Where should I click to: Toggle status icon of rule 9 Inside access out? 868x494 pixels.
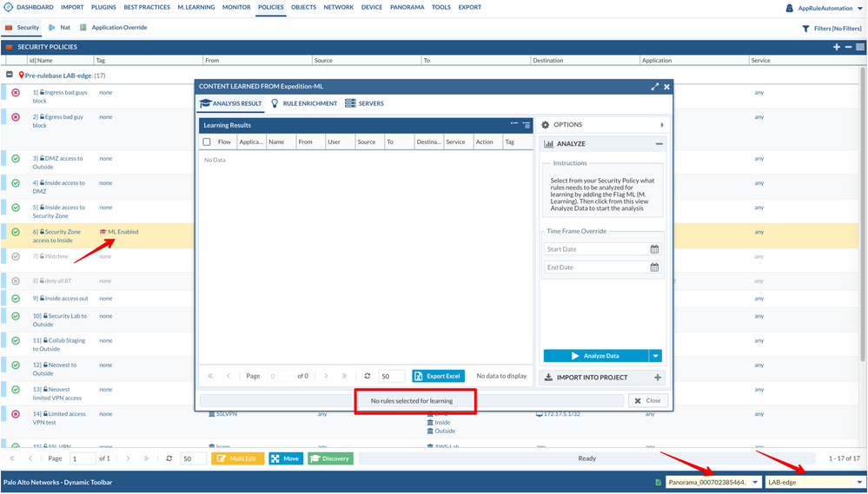(16, 299)
